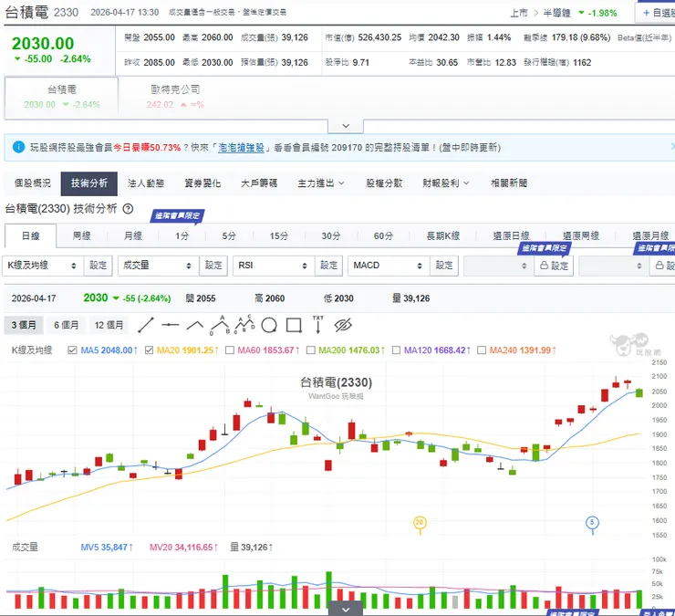Click the MA5 marker on chart
The width and height of the screenshot is (675, 616).
[592, 523]
